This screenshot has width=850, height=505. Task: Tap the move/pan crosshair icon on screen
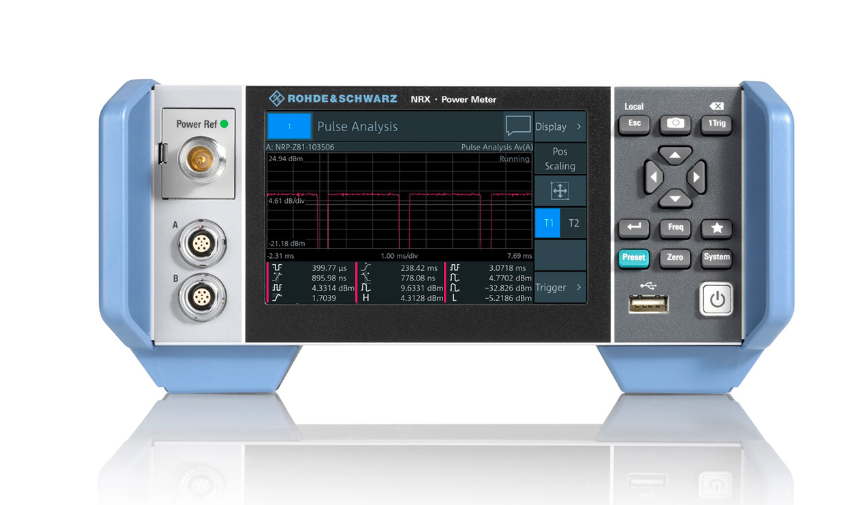pyautogui.click(x=560, y=191)
